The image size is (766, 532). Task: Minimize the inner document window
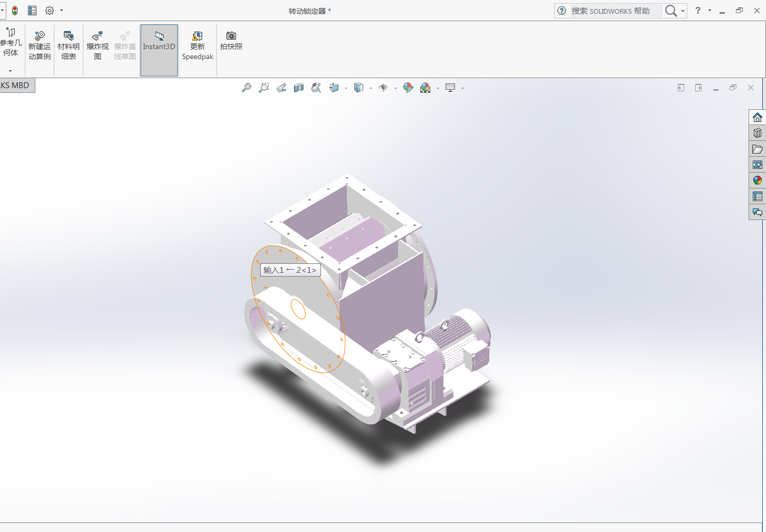click(x=716, y=89)
